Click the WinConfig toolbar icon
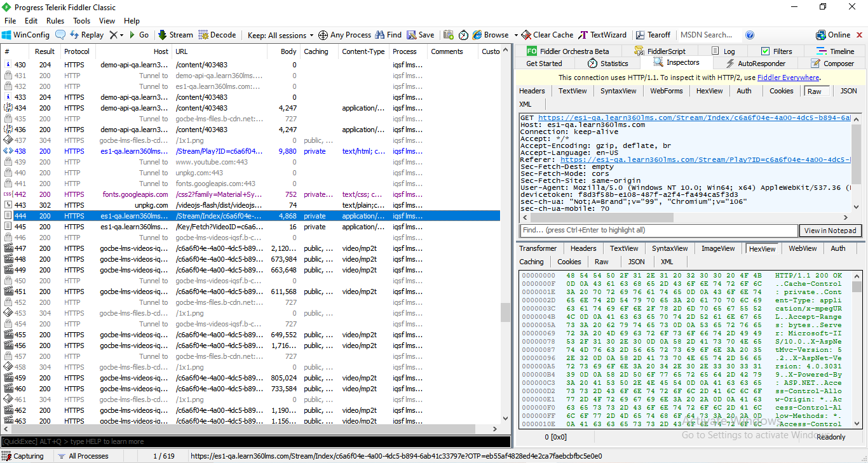 coord(25,35)
